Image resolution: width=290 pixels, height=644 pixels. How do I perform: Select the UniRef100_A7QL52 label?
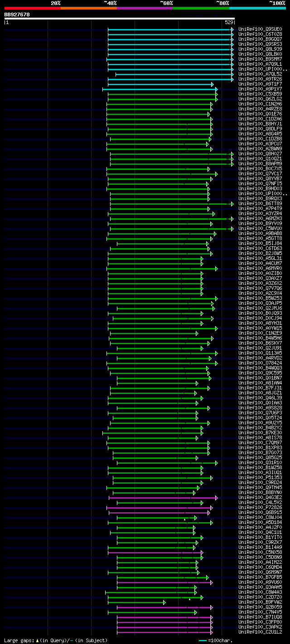[260, 74]
